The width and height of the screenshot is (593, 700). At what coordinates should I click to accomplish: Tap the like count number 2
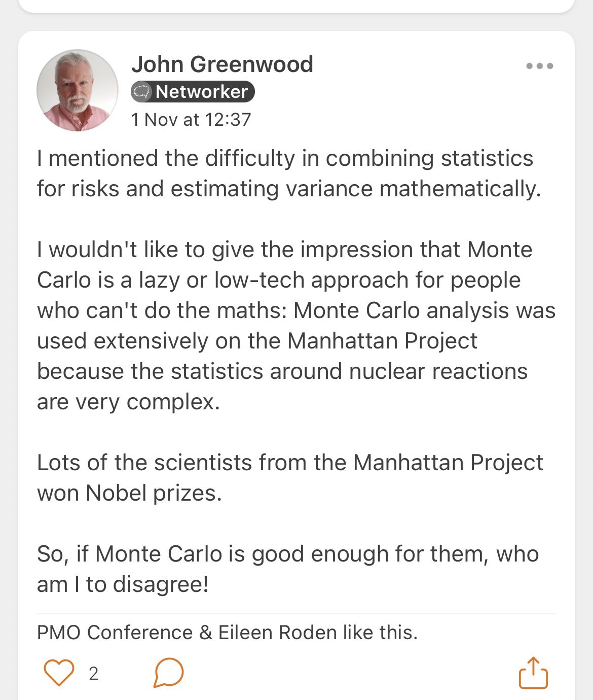click(x=93, y=674)
